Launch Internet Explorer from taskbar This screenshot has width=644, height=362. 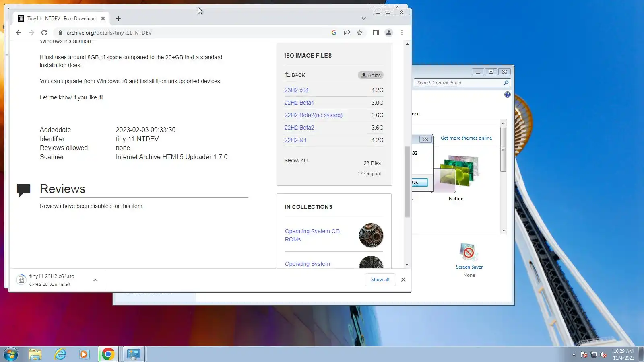point(60,354)
